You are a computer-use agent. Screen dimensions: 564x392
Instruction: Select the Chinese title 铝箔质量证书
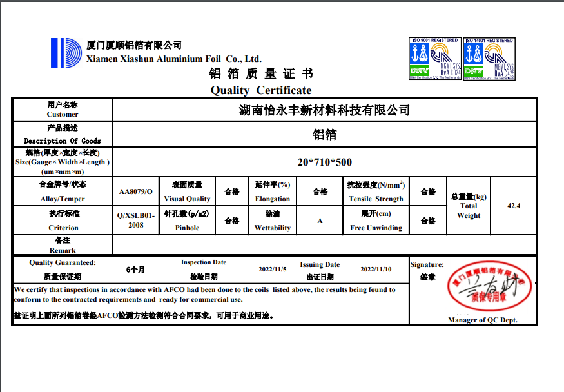pos(261,73)
